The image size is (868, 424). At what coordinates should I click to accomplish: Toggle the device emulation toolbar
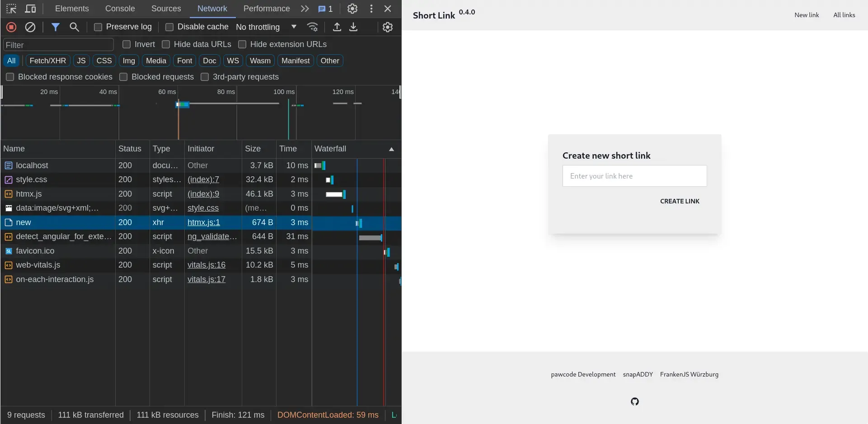[31, 9]
